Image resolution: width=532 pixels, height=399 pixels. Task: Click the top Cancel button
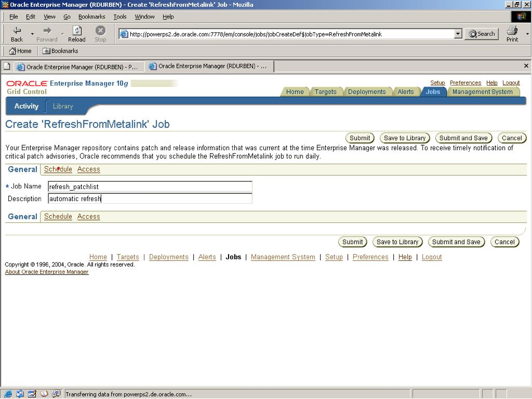pyautogui.click(x=512, y=138)
